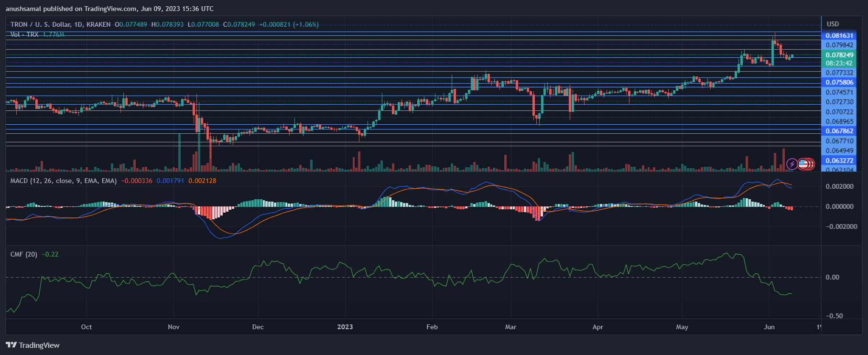Click the 0.075806 highlighted price label
Screen dimensions: 868x355
(x=839, y=82)
